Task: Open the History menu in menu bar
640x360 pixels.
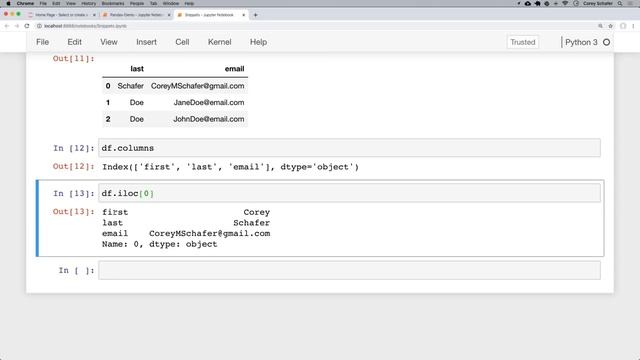Action: point(89,3)
